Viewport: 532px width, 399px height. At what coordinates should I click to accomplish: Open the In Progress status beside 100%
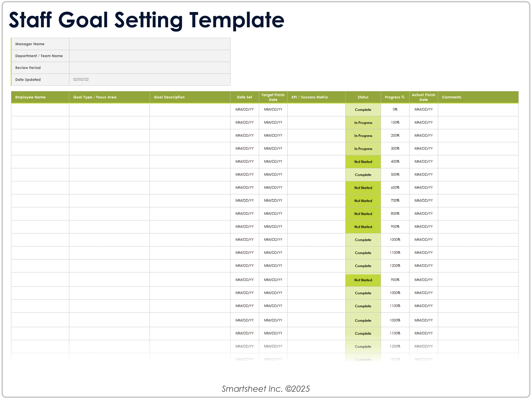point(363,123)
